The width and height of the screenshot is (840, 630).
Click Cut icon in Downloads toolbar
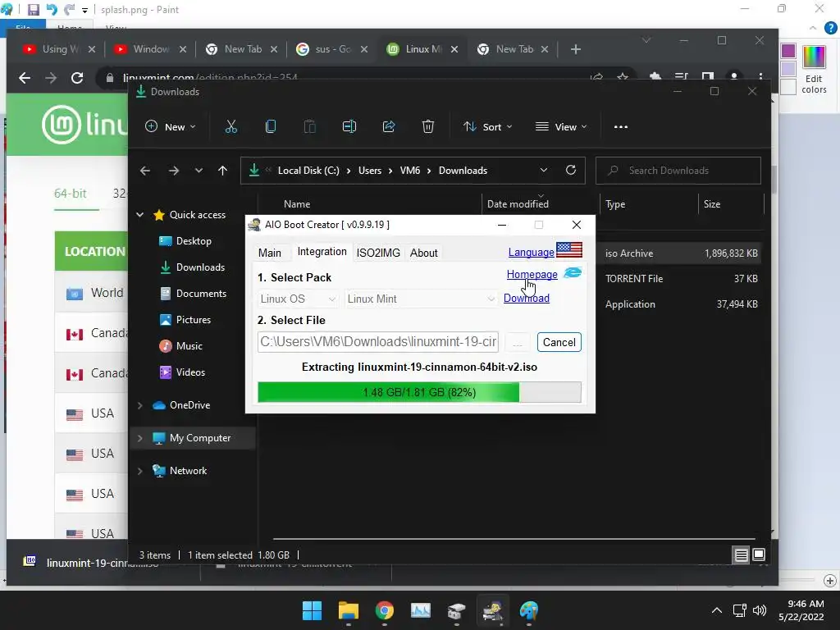(x=231, y=127)
